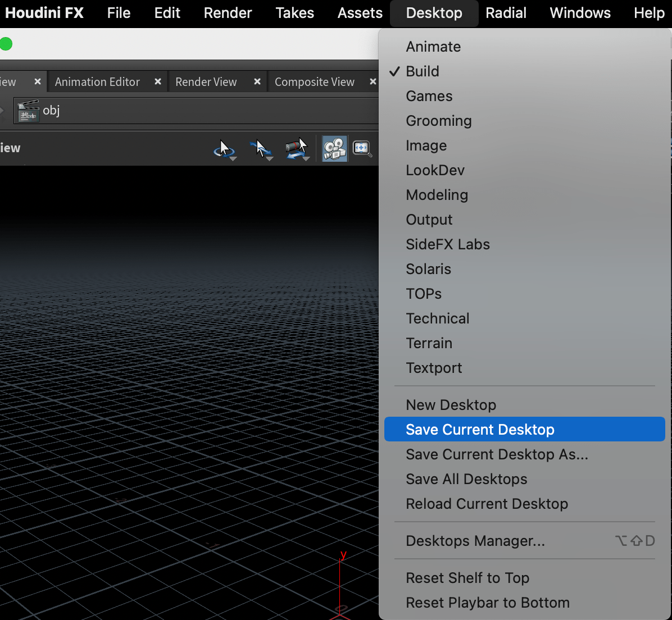Choose Reset Shelf to Top

point(525,578)
